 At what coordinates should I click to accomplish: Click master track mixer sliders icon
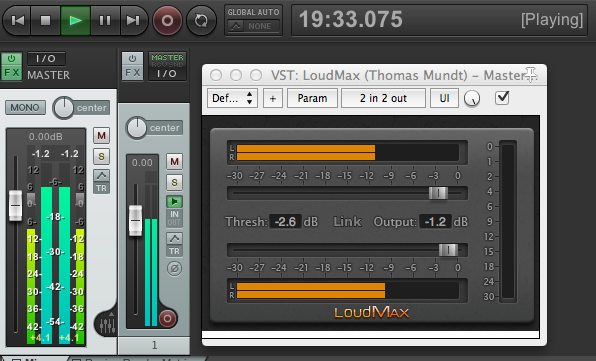pyautogui.click(x=108, y=325)
